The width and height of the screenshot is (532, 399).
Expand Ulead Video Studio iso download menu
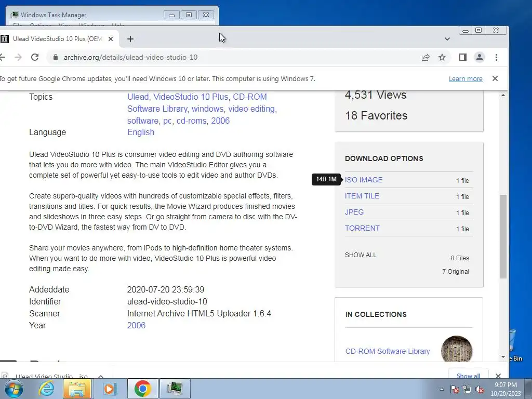tap(101, 376)
